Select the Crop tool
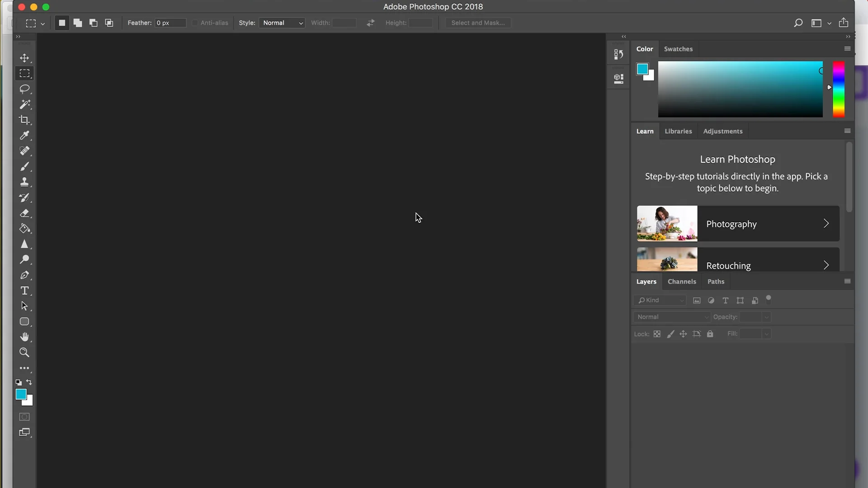This screenshot has height=488, width=868. click(x=25, y=120)
